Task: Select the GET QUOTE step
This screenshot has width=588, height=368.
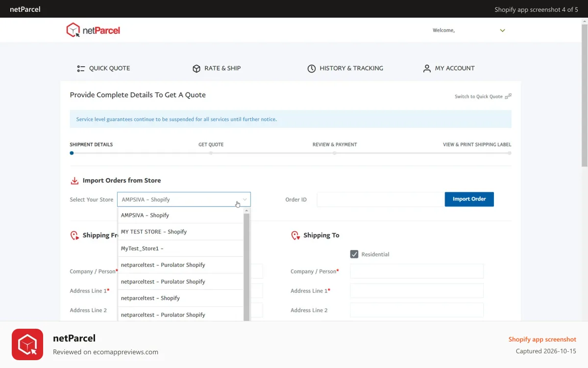Action: click(211, 145)
